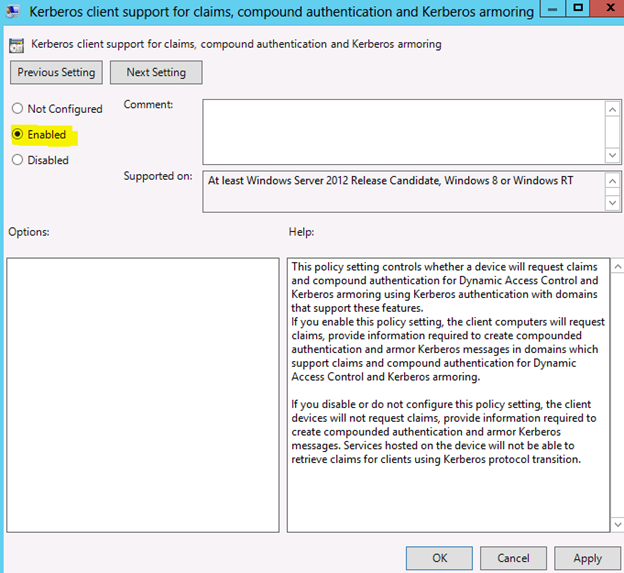Focus the Comment text box
The width and height of the screenshot is (624, 573).
pyautogui.click(x=404, y=132)
